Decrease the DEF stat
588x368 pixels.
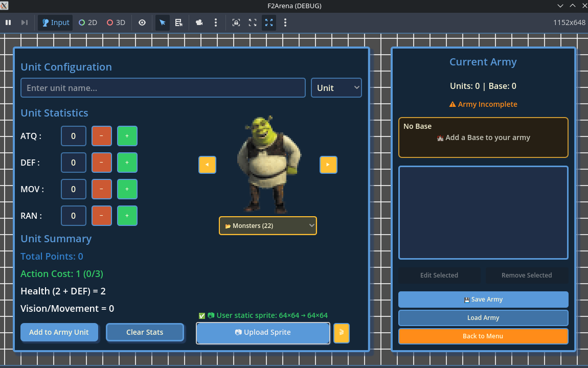tap(102, 163)
